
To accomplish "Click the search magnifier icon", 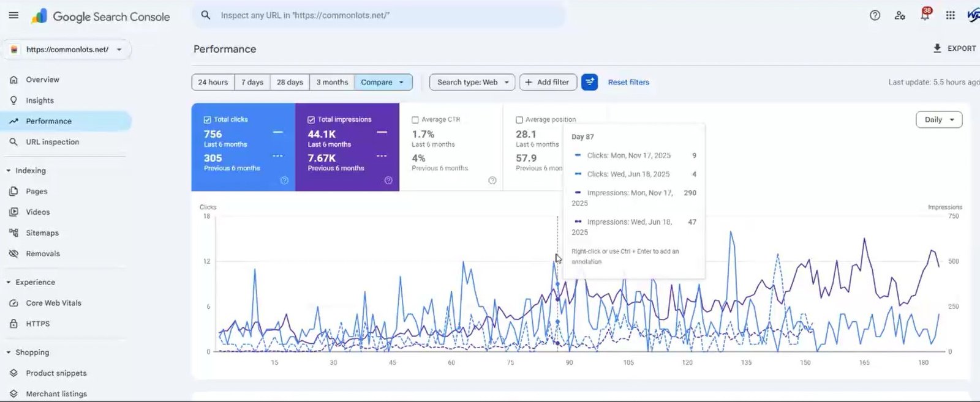I will [x=206, y=15].
